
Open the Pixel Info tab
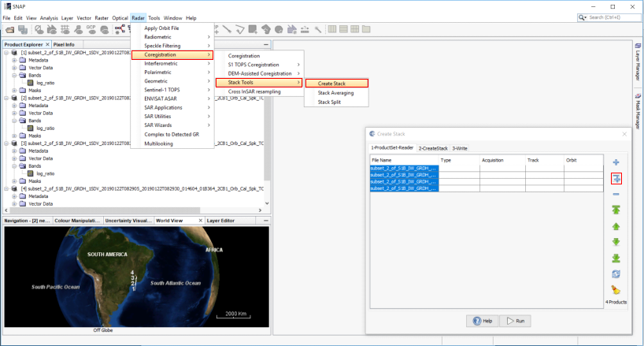[64, 45]
